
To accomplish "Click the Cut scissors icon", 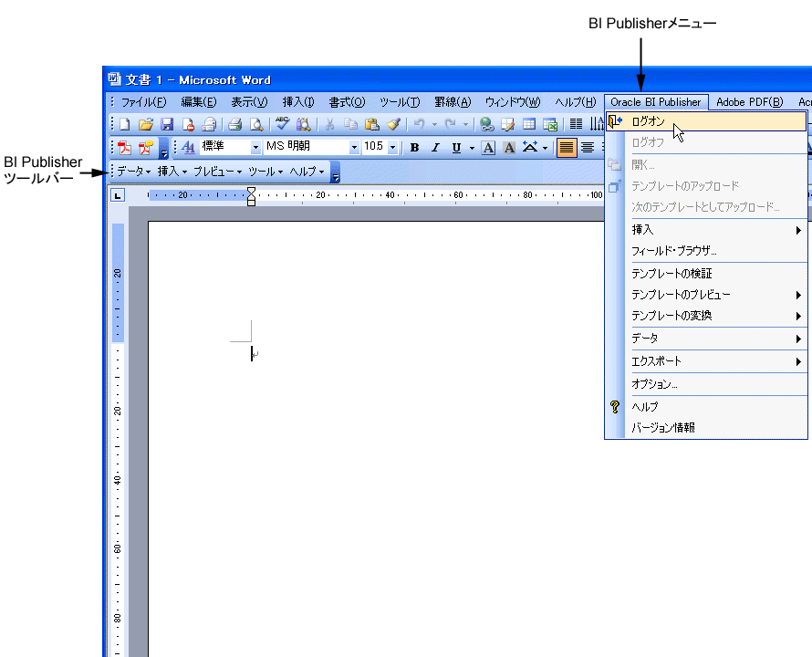I will point(329,124).
